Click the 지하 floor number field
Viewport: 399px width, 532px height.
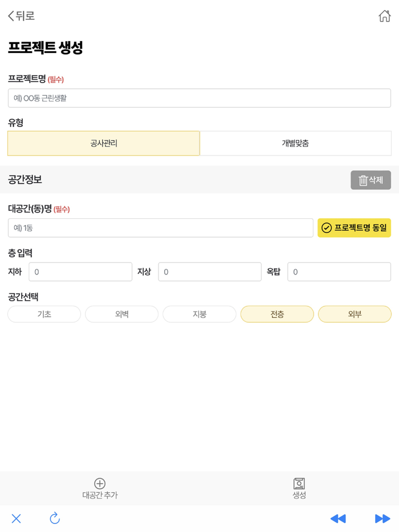(x=80, y=272)
